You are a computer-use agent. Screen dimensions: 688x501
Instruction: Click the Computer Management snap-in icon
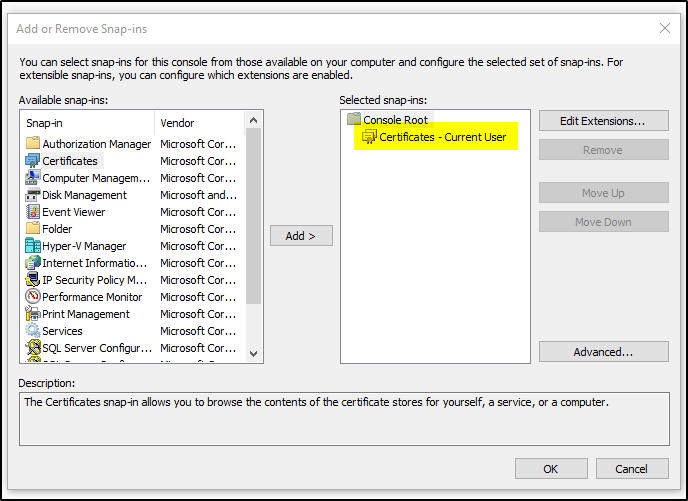[x=33, y=177]
